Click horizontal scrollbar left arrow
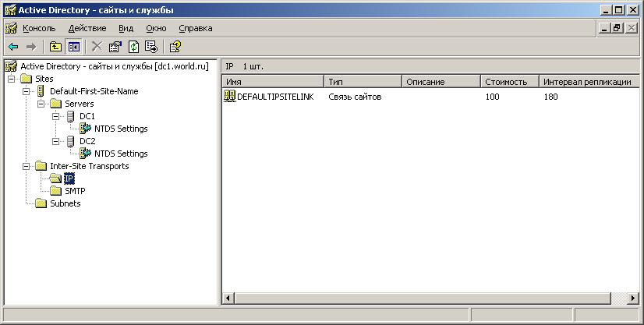This screenshot has height=325, width=644. pyautogui.click(x=228, y=298)
